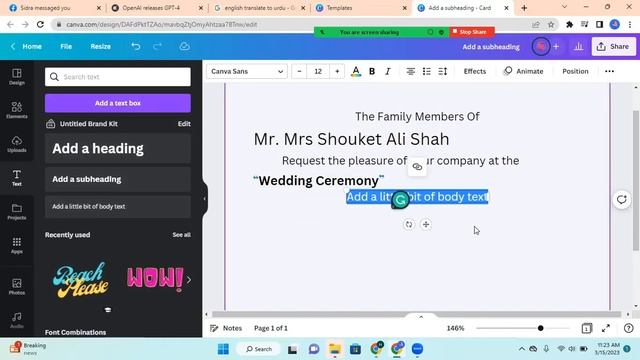Open the Resize menu
The width and height of the screenshot is (640, 360).
tap(100, 47)
